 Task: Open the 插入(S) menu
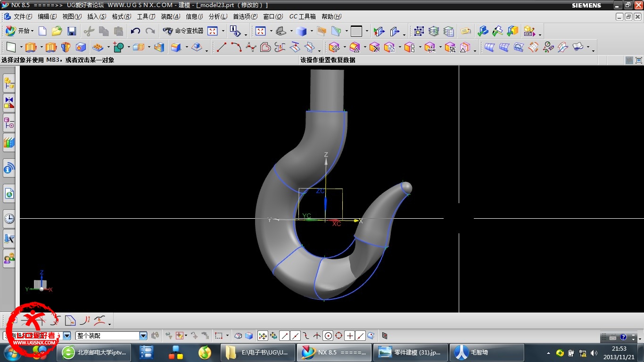click(x=97, y=16)
